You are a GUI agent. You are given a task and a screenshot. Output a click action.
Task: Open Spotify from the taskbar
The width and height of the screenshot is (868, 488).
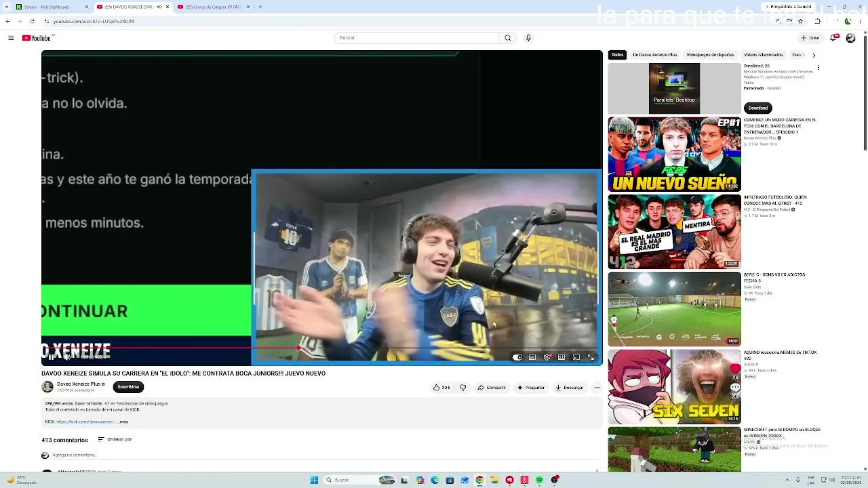[x=539, y=480]
